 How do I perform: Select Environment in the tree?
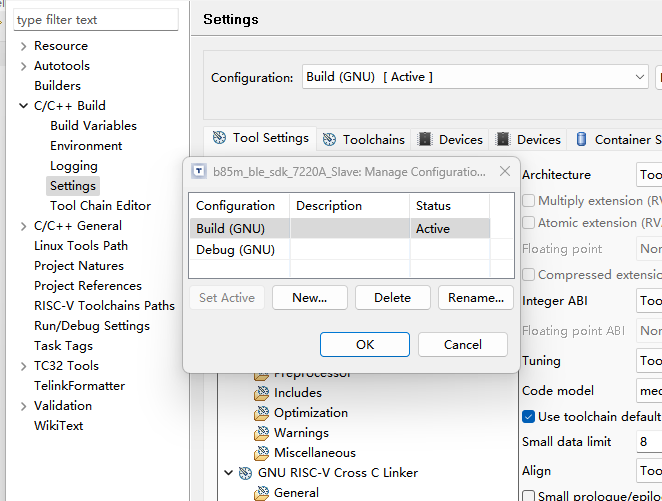tap(86, 146)
